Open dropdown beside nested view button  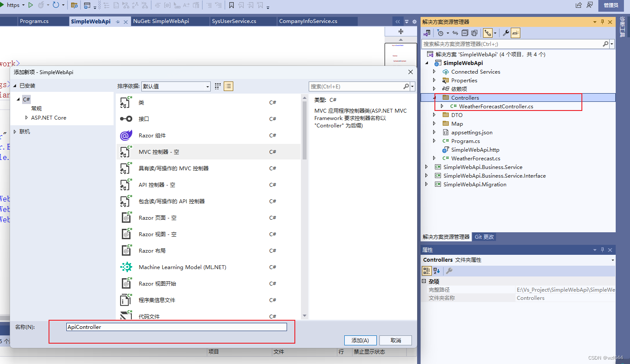pos(495,33)
